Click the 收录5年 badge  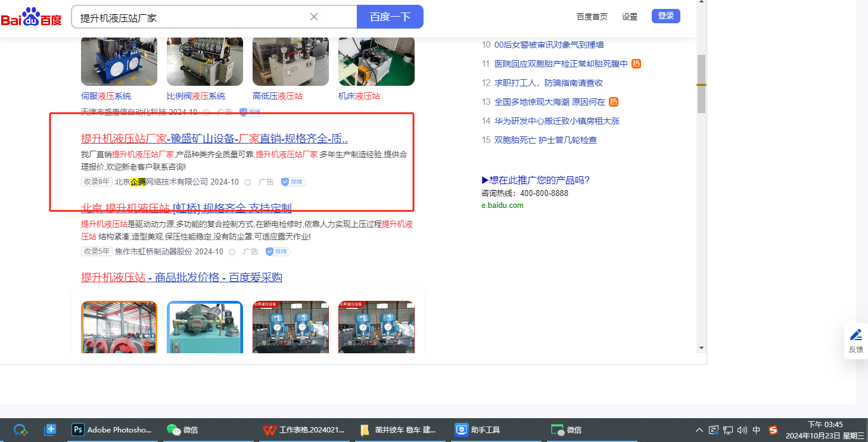point(97,251)
